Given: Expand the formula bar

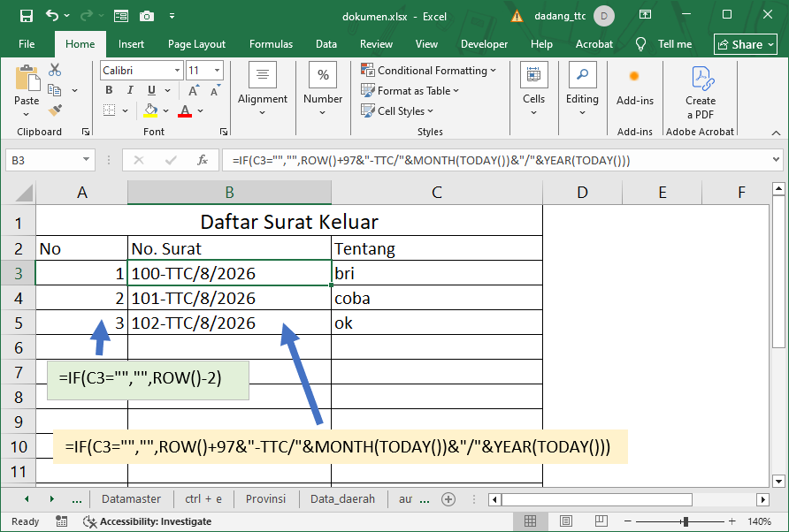Looking at the screenshot, I should click(x=776, y=160).
